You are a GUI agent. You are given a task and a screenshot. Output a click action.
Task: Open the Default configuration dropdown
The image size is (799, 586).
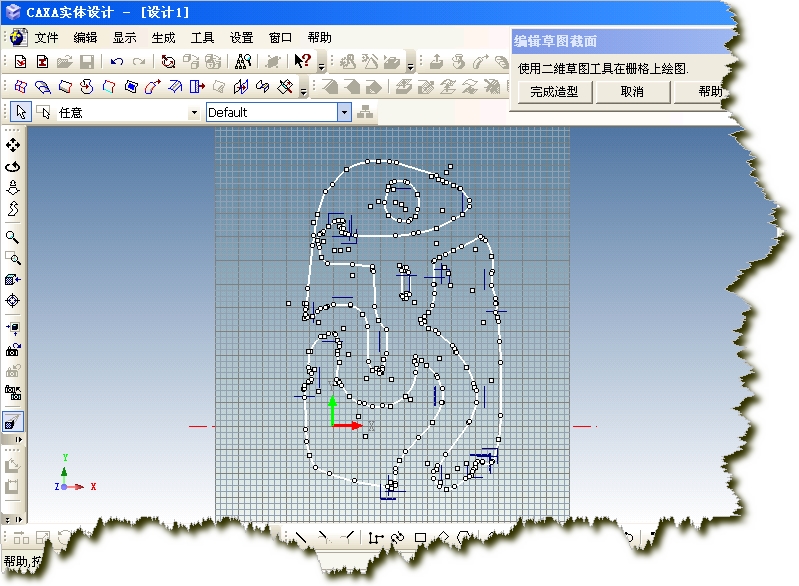pos(344,112)
